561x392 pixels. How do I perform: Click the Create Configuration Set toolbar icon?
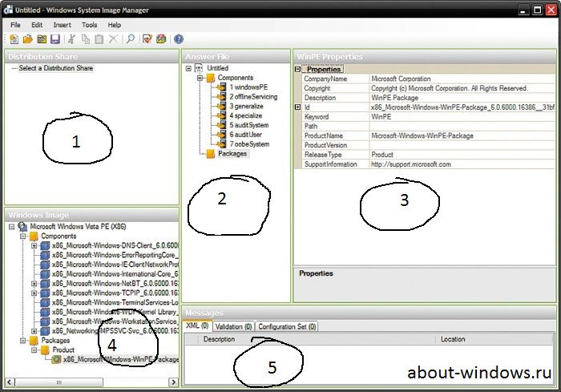[x=161, y=39]
